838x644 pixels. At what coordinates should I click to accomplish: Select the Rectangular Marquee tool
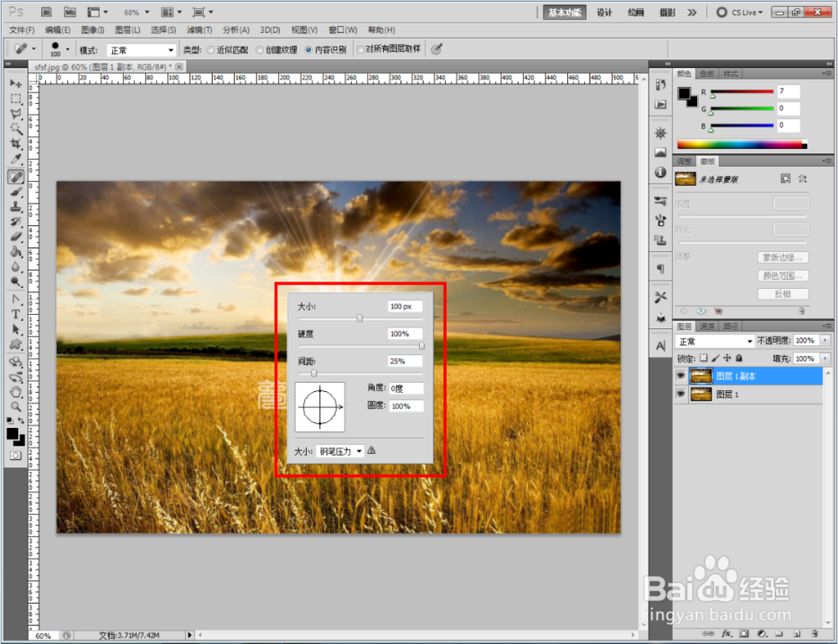pyautogui.click(x=16, y=99)
